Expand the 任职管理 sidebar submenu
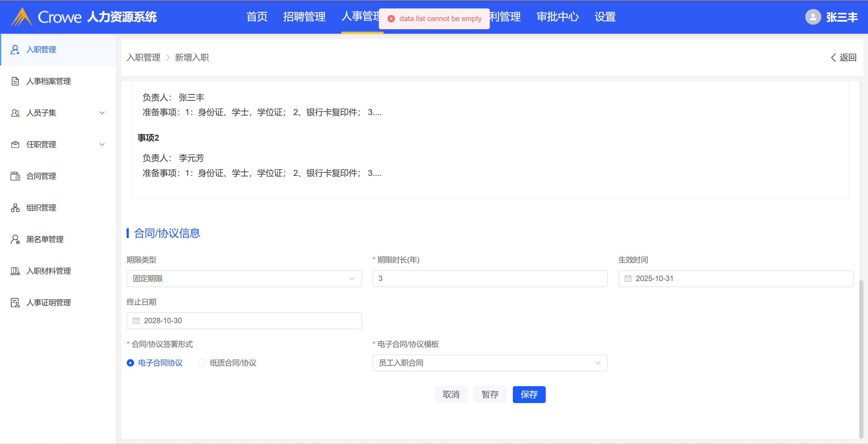Screen dimensions: 868x444 coord(102,144)
